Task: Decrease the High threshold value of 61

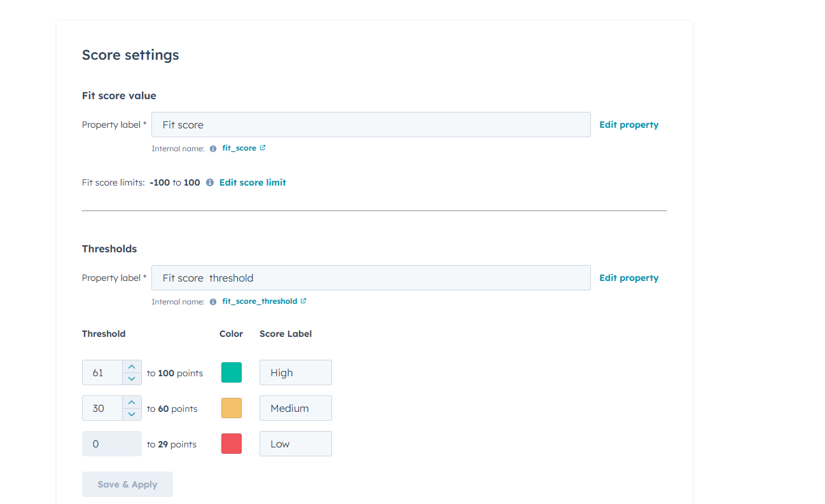Action: (132, 379)
